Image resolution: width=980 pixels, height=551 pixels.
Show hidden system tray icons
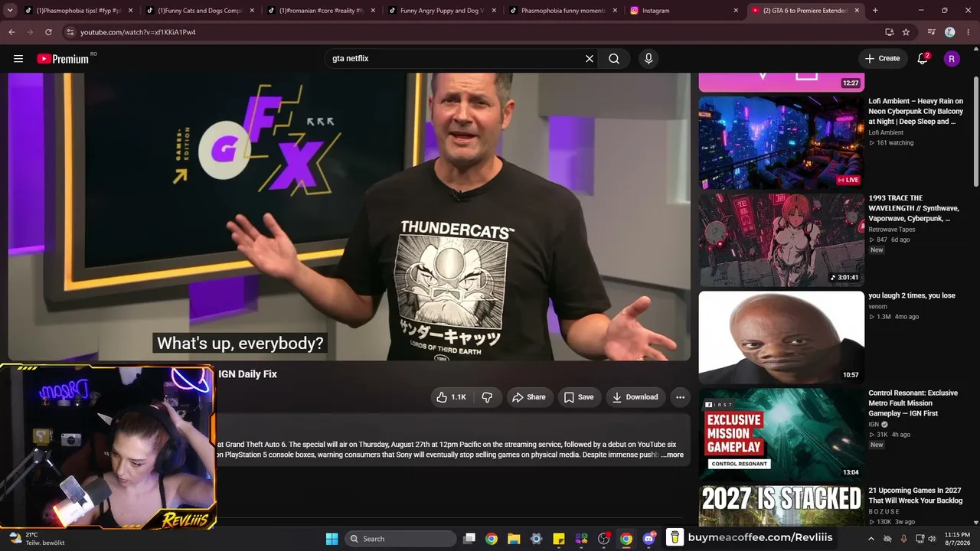pos(871,539)
